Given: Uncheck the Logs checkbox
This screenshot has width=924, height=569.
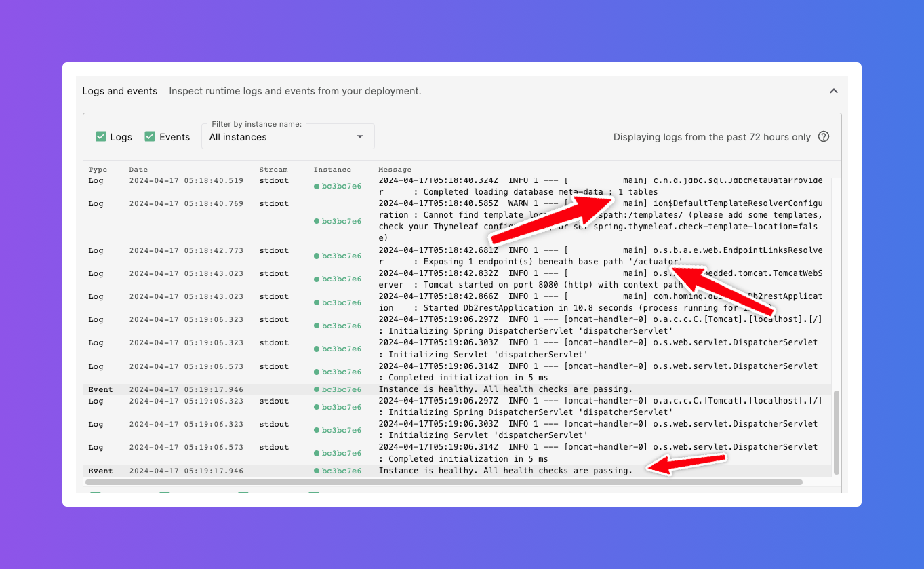Looking at the screenshot, I should [x=100, y=136].
